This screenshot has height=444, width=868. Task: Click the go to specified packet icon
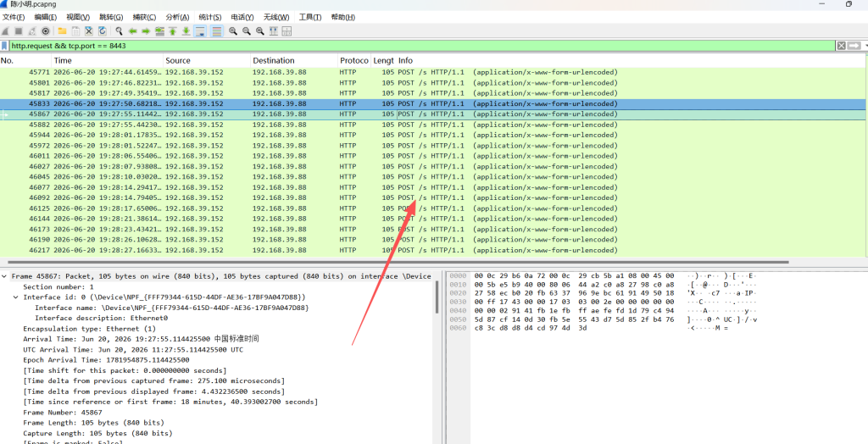tap(160, 31)
